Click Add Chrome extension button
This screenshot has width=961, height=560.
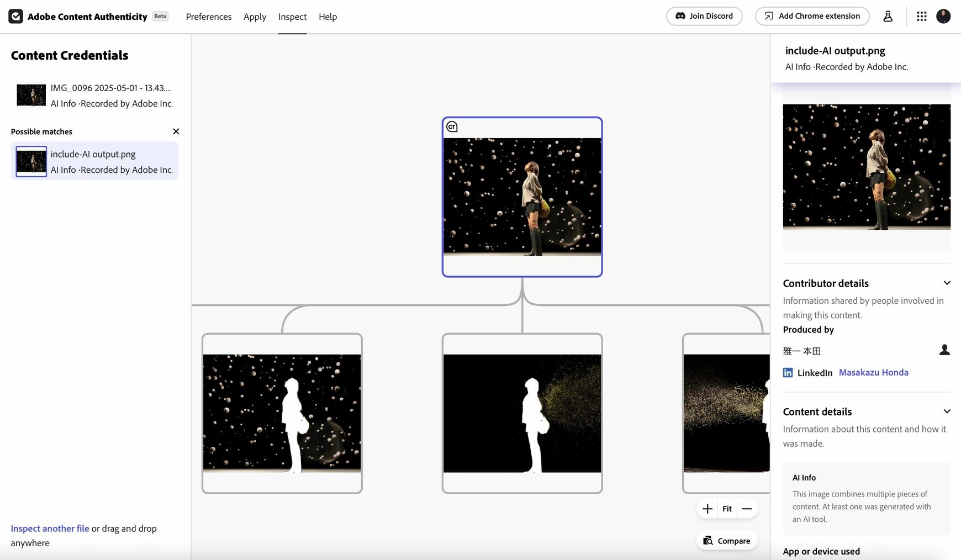pos(812,16)
